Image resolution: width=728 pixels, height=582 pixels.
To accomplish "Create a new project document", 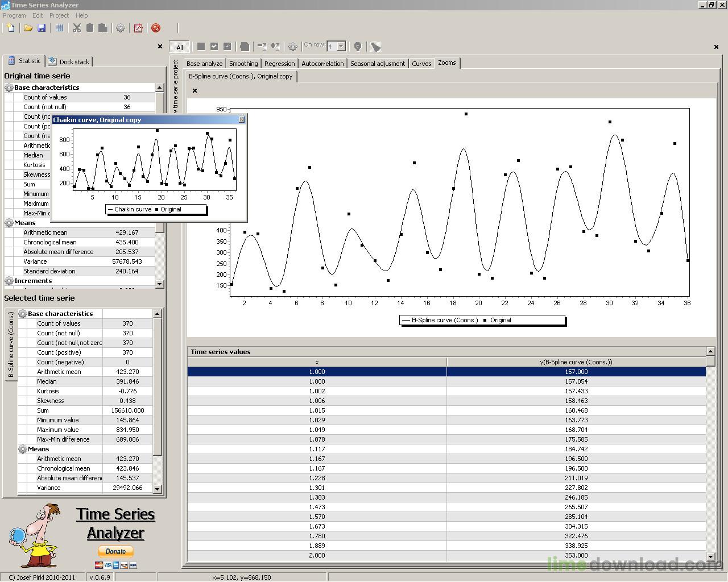I will (x=10, y=28).
